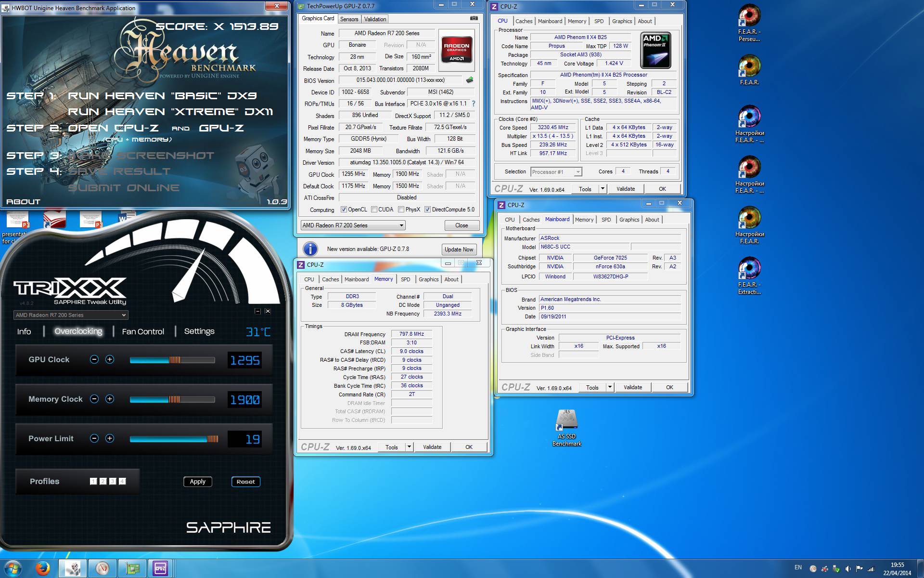Click the AMD Radeon Graphics logo in GPU-Z
Image resolution: width=924 pixels, height=578 pixels.
tap(456, 50)
